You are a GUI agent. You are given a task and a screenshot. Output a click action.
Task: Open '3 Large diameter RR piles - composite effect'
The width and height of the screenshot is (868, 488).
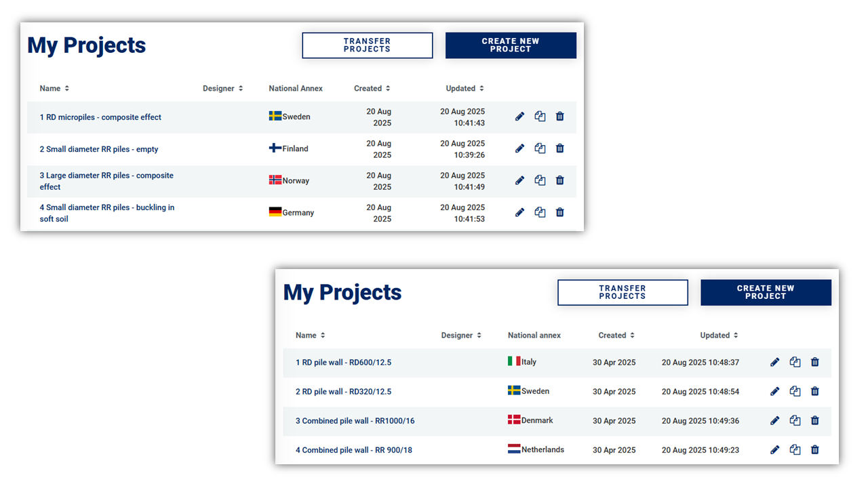pos(106,181)
